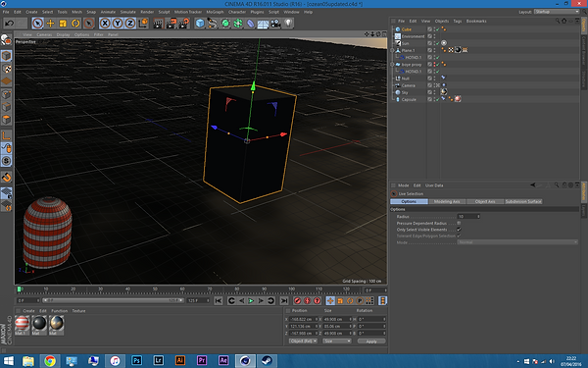Toggle visibility dots for Environment object
Screen dimensions: 588x368
(434, 36)
